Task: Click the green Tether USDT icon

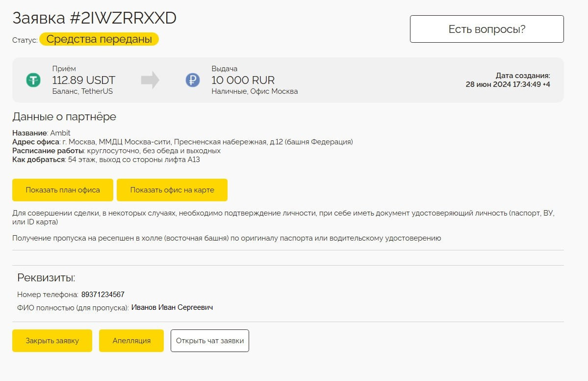Action: coord(33,80)
